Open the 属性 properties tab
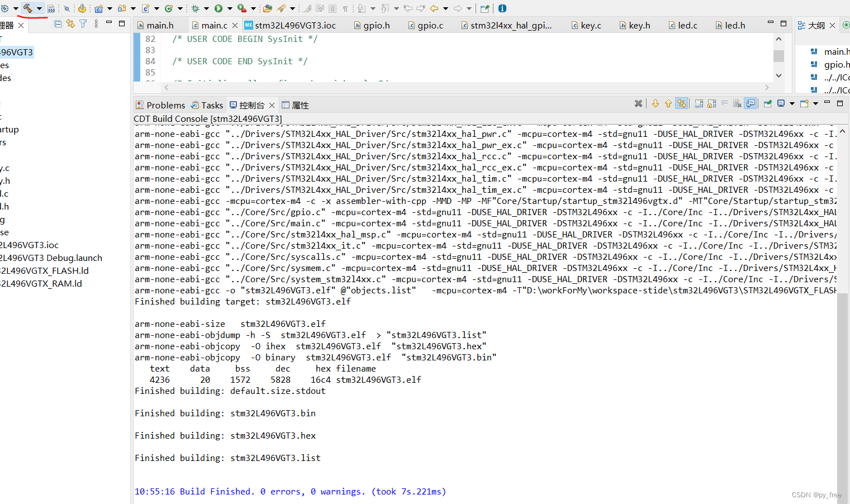This screenshot has width=850, height=504. (x=295, y=105)
